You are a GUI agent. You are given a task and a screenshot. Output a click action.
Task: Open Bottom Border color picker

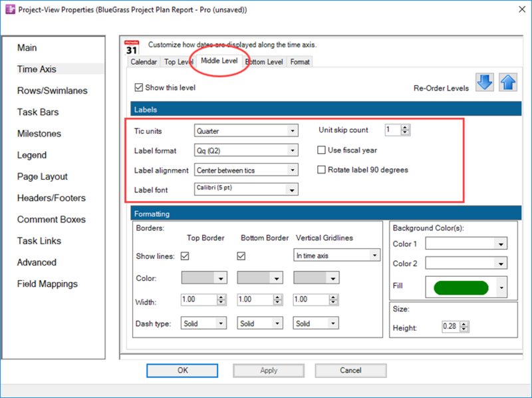pos(260,278)
